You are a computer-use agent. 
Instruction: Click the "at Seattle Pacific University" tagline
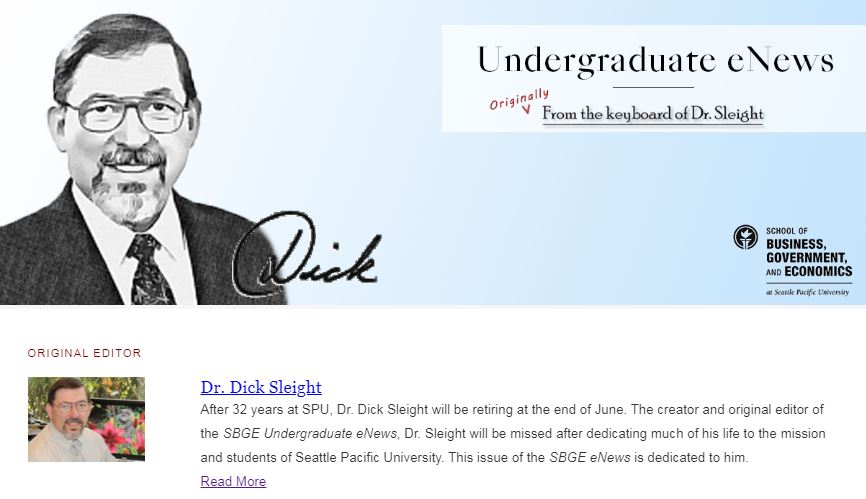[x=807, y=292]
